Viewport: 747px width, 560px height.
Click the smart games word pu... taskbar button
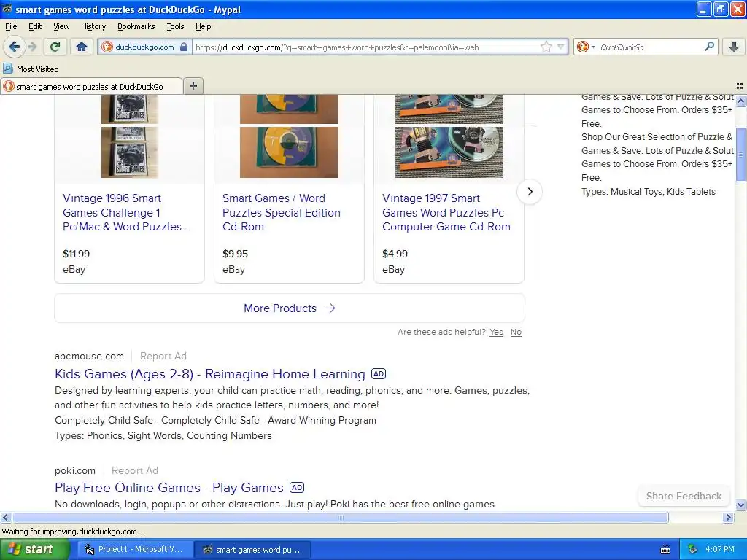(x=252, y=550)
